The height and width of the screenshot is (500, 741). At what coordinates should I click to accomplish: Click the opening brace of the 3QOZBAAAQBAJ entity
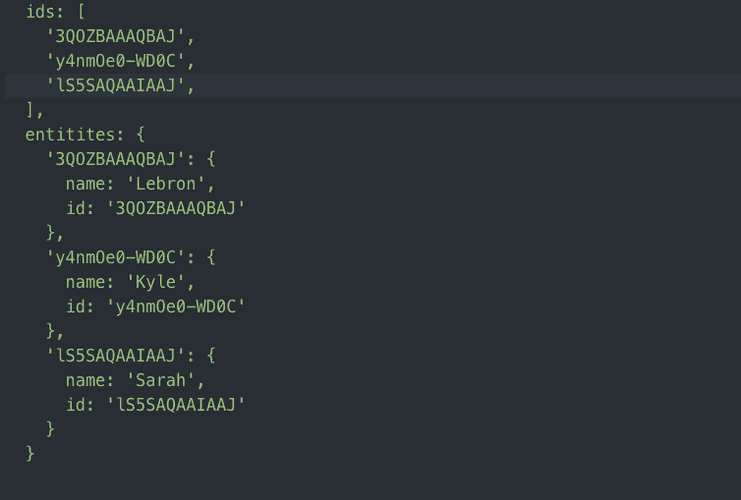211,159
